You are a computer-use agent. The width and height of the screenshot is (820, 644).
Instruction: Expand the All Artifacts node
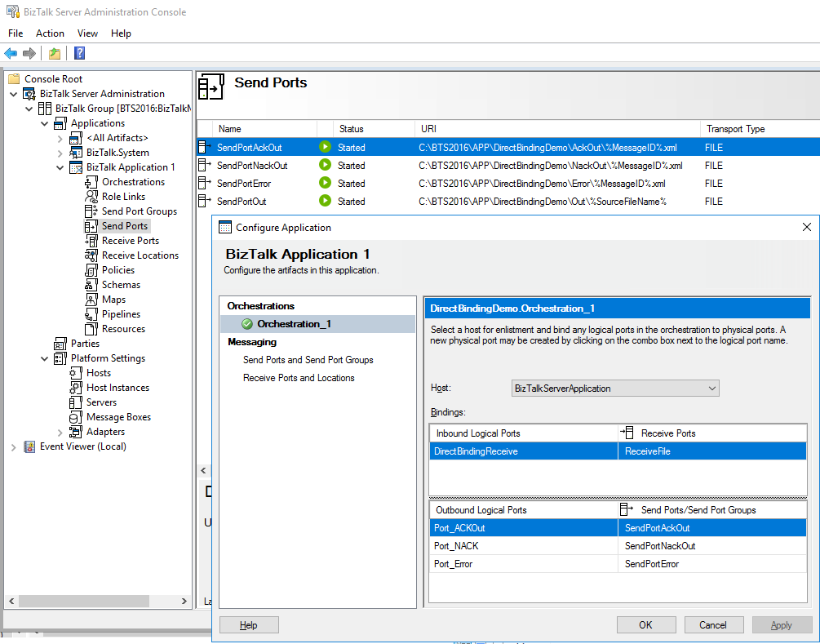(x=60, y=139)
